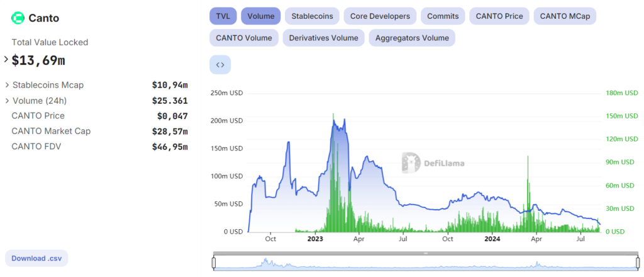644x277 pixels.
Task: Click the CANTO Market Cap label
Action: (52, 131)
